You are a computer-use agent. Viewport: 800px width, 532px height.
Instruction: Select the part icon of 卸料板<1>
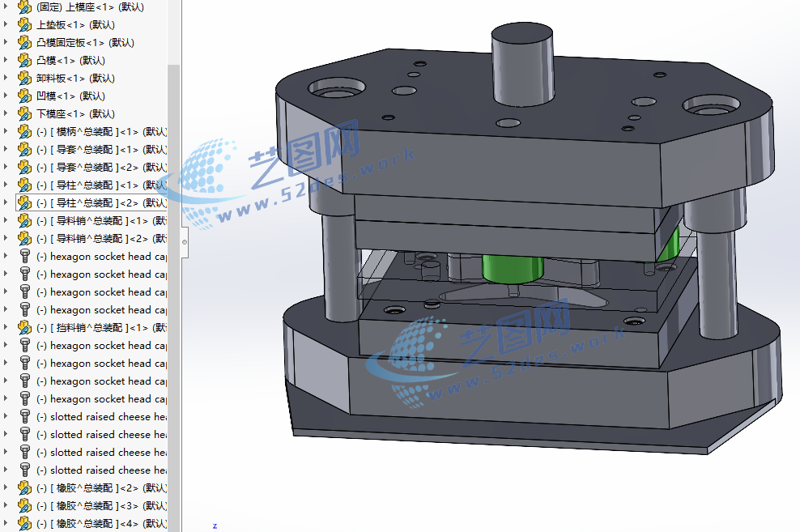point(24,79)
